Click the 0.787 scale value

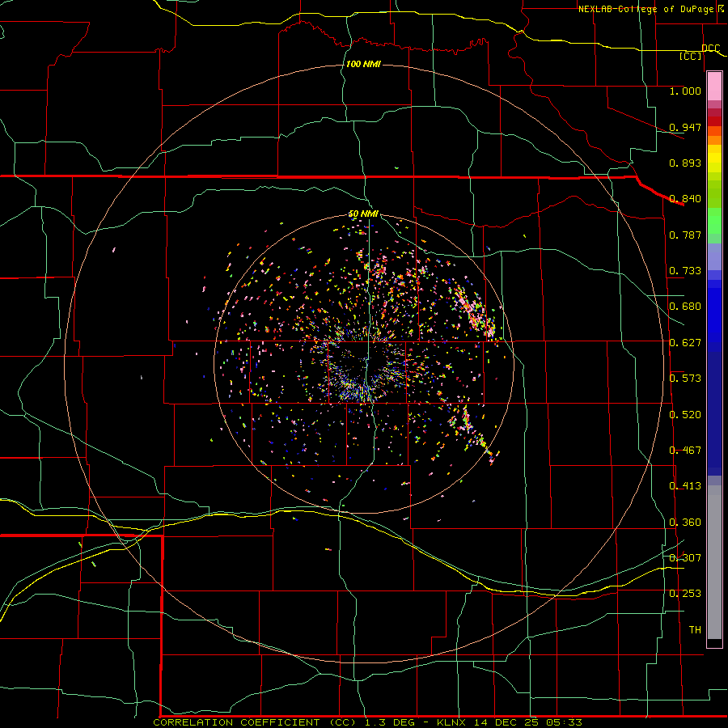point(685,235)
